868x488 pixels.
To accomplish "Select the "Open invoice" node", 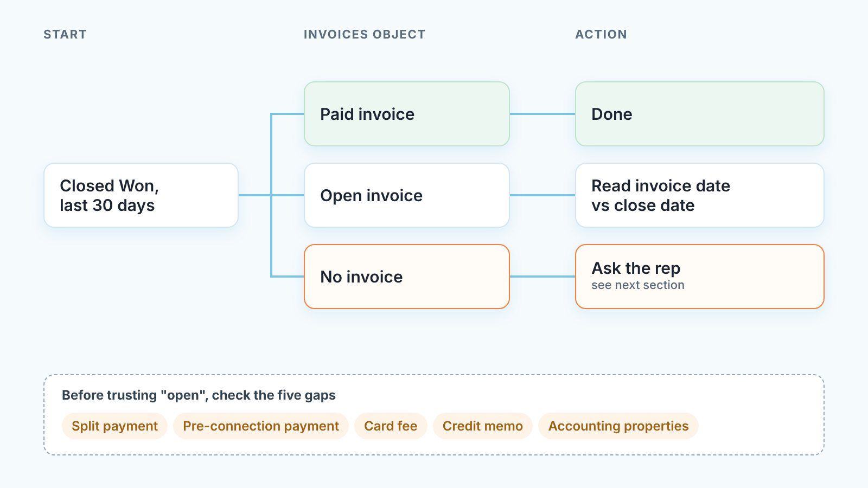I will click(x=407, y=195).
